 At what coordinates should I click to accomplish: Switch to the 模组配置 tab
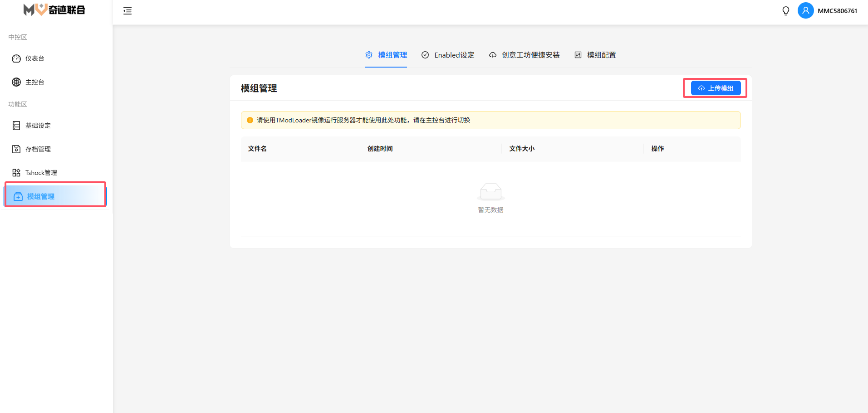[595, 55]
